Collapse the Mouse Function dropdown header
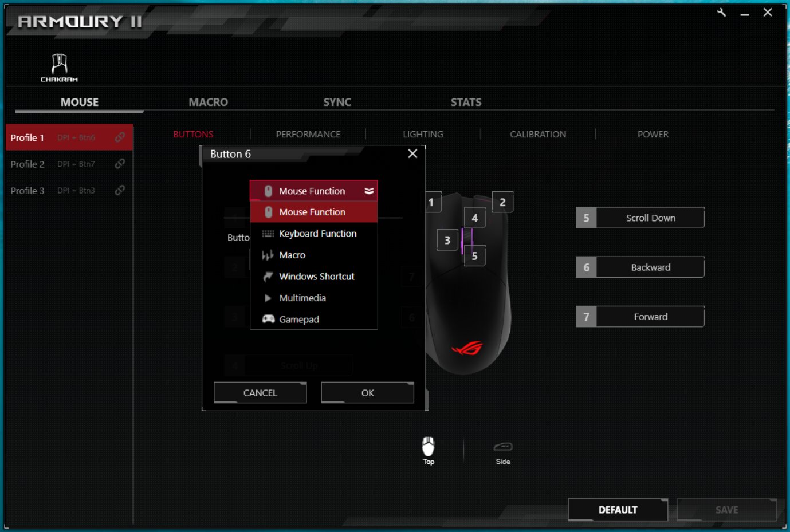Image resolution: width=790 pixels, height=532 pixels. click(x=313, y=191)
